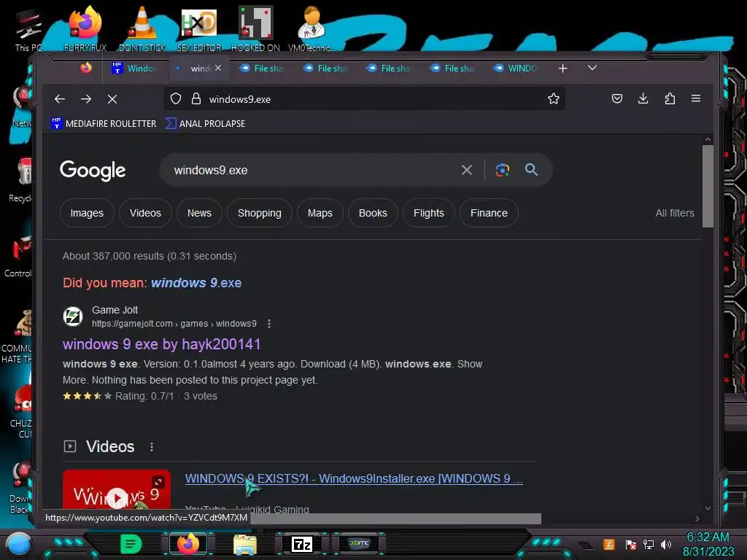Click the Google logo
This screenshot has width=747, height=560.
pyautogui.click(x=93, y=171)
